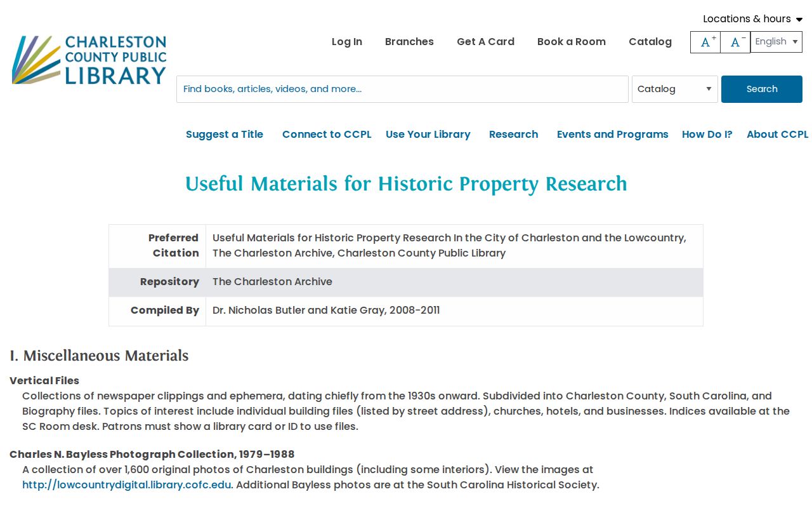Click 'Dr. Nicholas Butler and Katie Gray' cell
Viewport: 812px width, 508px height.
(x=326, y=311)
